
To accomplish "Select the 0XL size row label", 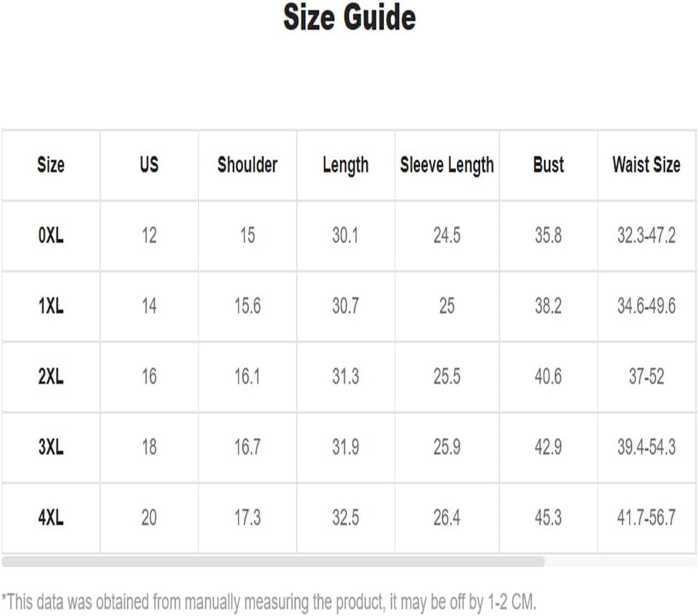I will coord(51,236).
